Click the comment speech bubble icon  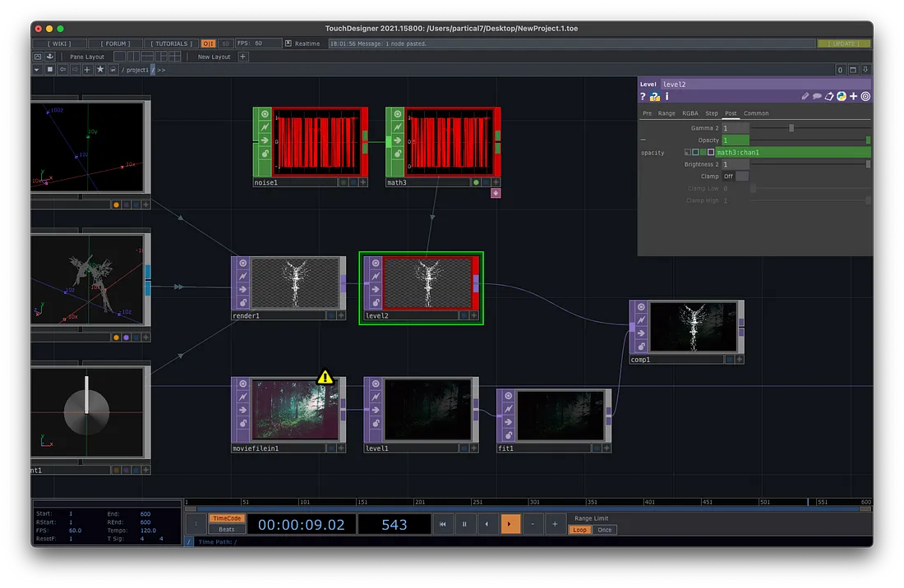coord(817,97)
